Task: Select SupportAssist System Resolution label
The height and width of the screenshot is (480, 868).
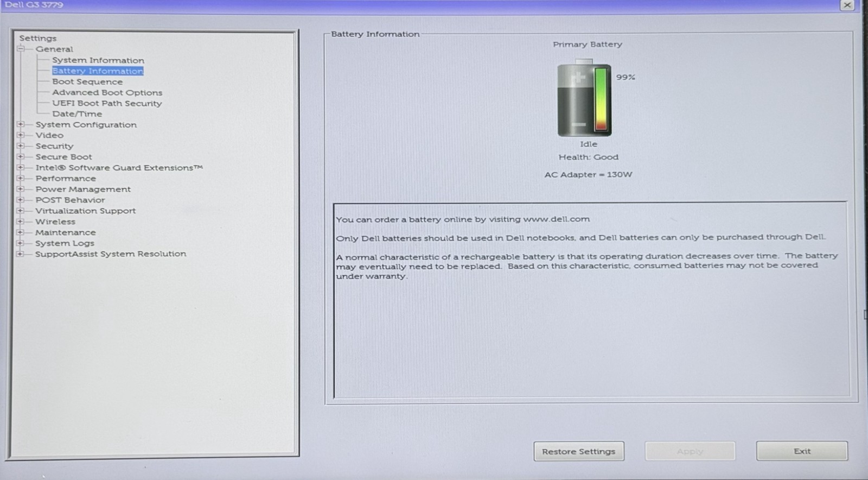Action: 111,254
